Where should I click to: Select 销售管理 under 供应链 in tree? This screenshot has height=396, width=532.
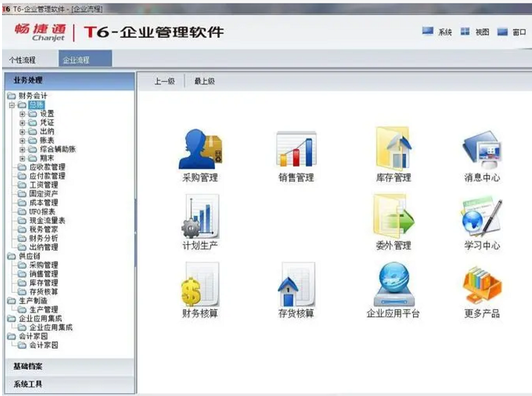pyautogui.click(x=44, y=274)
